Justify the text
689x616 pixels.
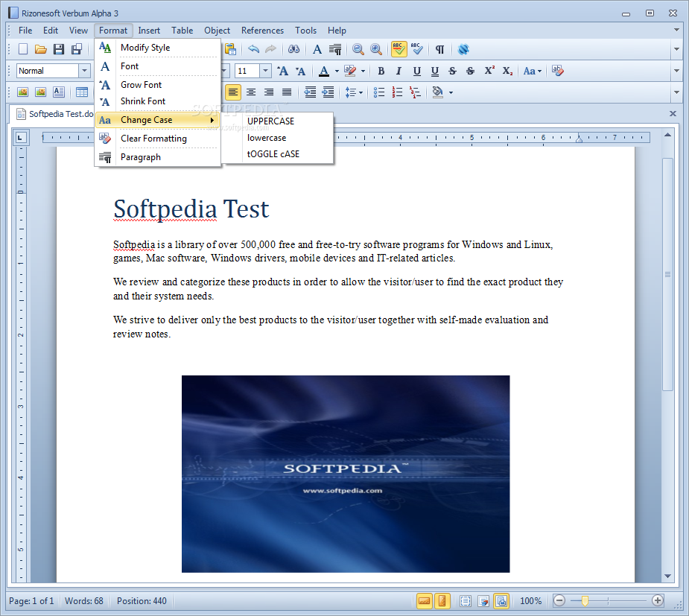click(x=287, y=92)
